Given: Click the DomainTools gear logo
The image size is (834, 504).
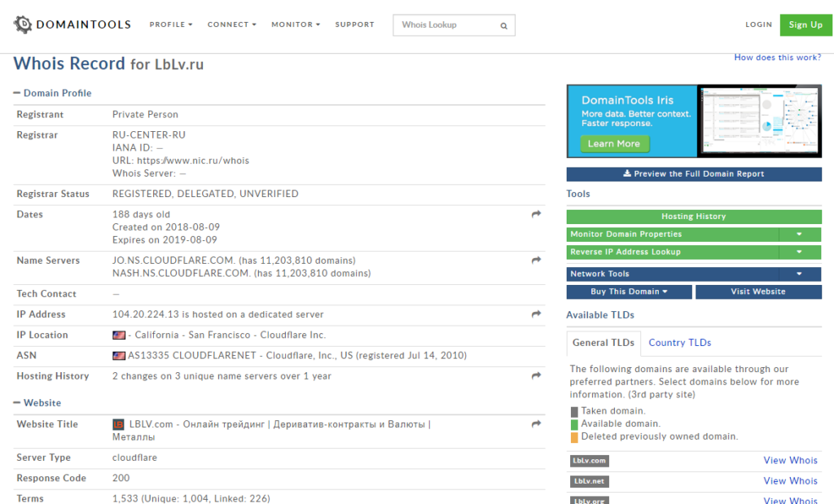Looking at the screenshot, I should click(x=23, y=24).
